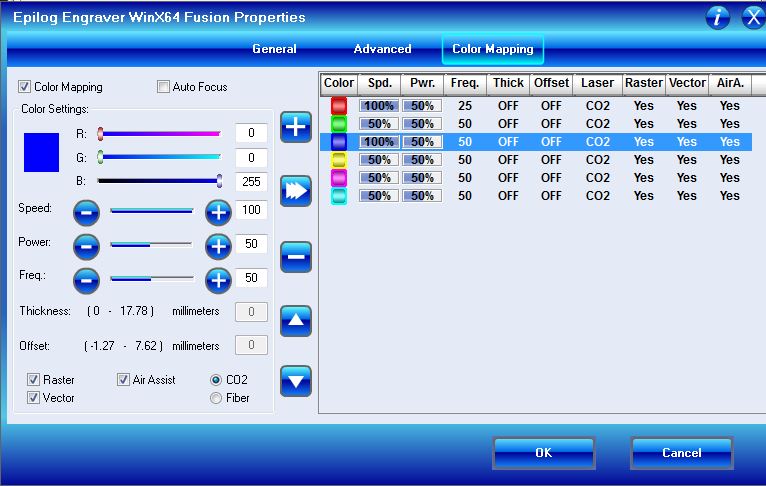Toggle the Raster checkbox
Image resolution: width=766 pixels, height=486 pixels.
point(33,380)
